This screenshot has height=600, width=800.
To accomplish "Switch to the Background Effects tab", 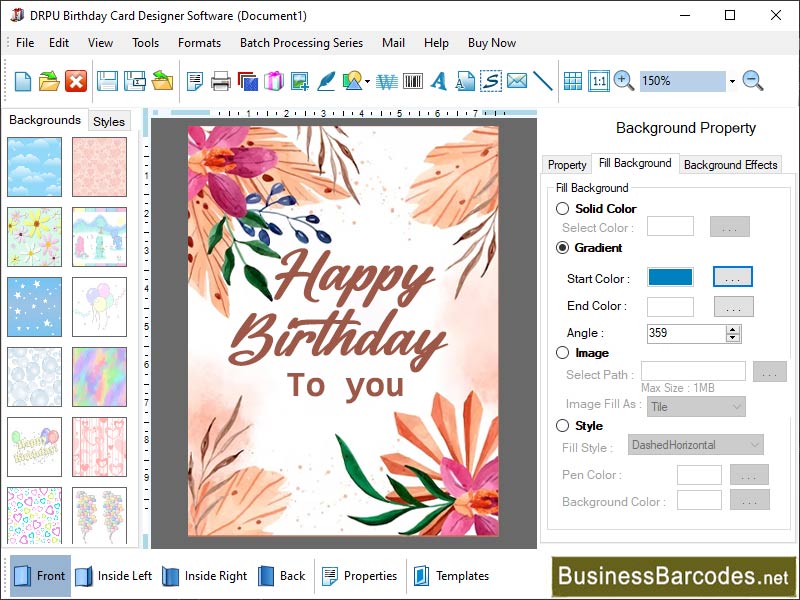I will click(x=730, y=164).
